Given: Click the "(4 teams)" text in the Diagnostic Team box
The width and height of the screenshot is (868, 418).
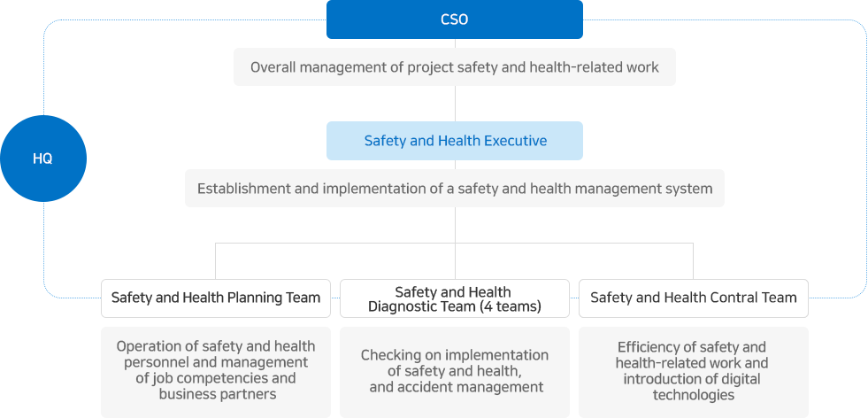Looking at the screenshot, I should [x=511, y=307].
